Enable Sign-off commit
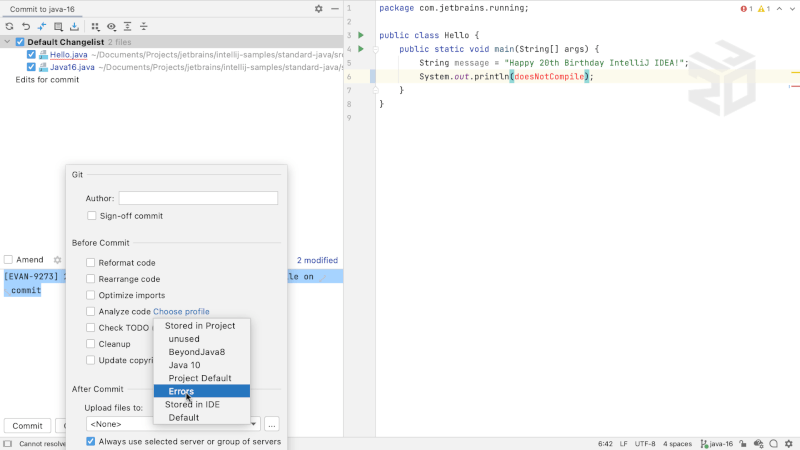Viewport: 800px width, 450px height. pyautogui.click(x=91, y=216)
